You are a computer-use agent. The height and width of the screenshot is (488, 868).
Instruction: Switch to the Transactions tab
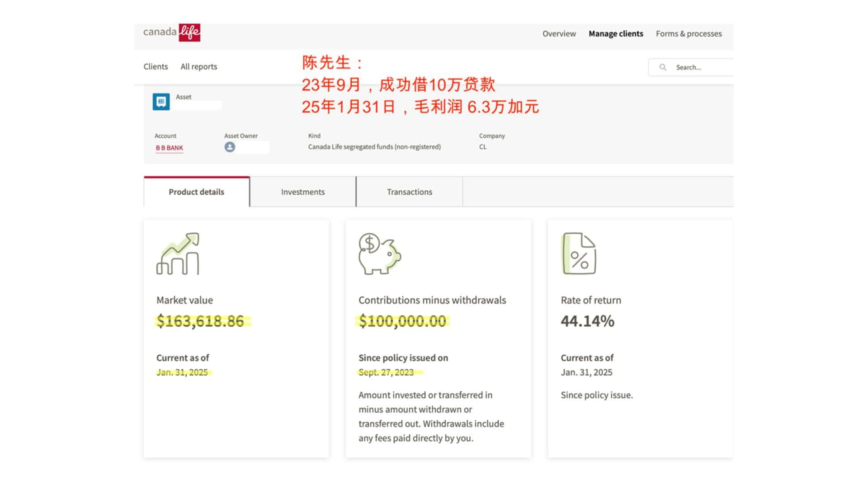[x=410, y=192]
